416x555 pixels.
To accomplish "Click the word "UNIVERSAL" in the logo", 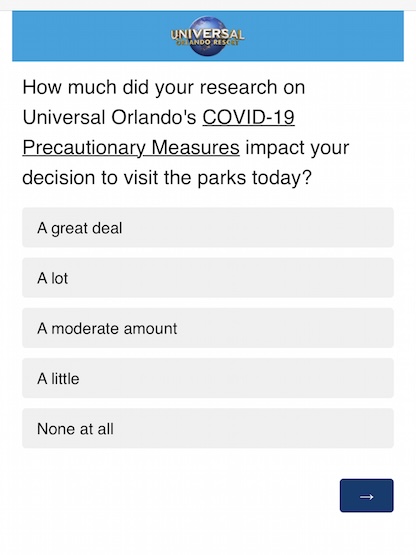I will click(x=207, y=34).
